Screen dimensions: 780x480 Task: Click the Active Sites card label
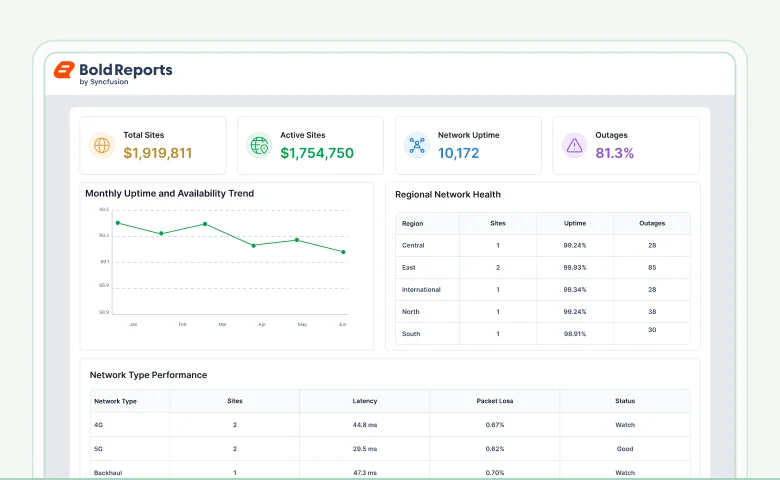point(302,135)
